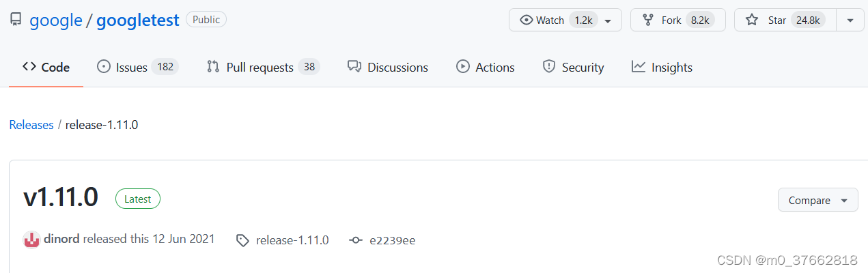Screen dimensions: 868x273
Task: Click the dinord user avatar
Action: click(x=31, y=240)
